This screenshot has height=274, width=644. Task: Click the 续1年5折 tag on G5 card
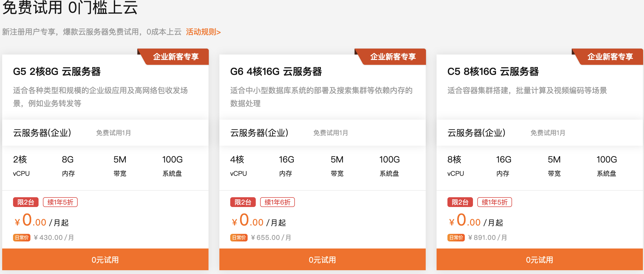(60, 202)
